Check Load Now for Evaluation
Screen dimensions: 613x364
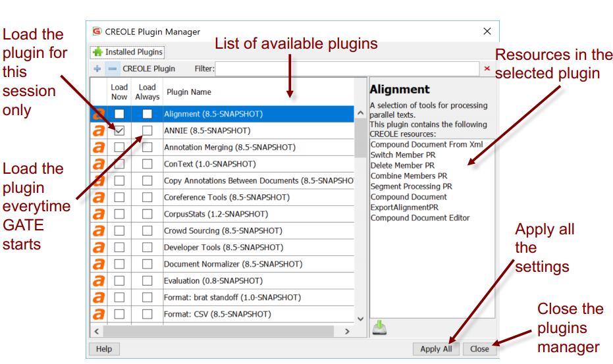click(119, 280)
